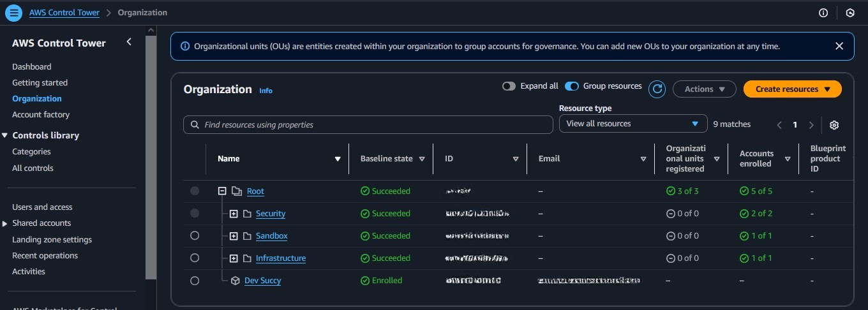This screenshot has height=310, width=868.
Task: Click the Find resources search field
Action: [x=368, y=124]
